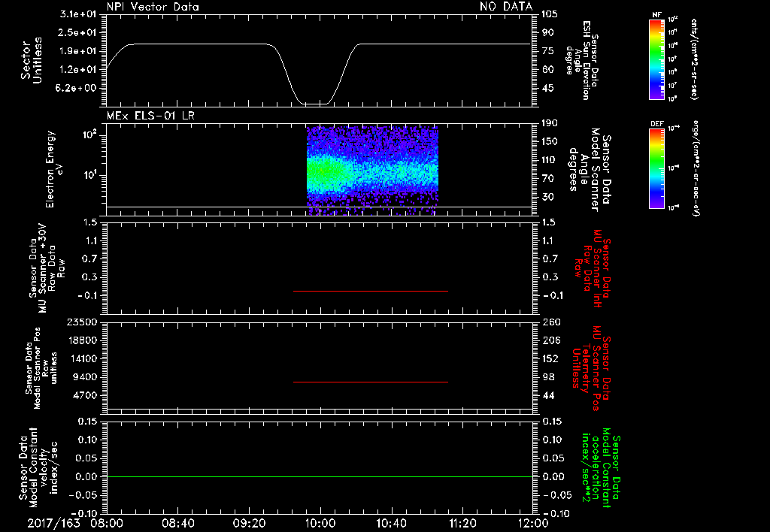Image resolution: width=770 pixels, height=532 pixels.
Task: Click the '152' telemetry axis value
Action: [x=551, y=358]
